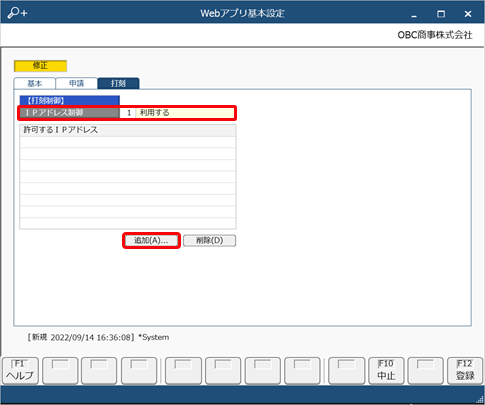485x405 pixels.
Task: Click the yellow 修正 mode indicator
Action: pyautogui.click(x=40, y=66)
